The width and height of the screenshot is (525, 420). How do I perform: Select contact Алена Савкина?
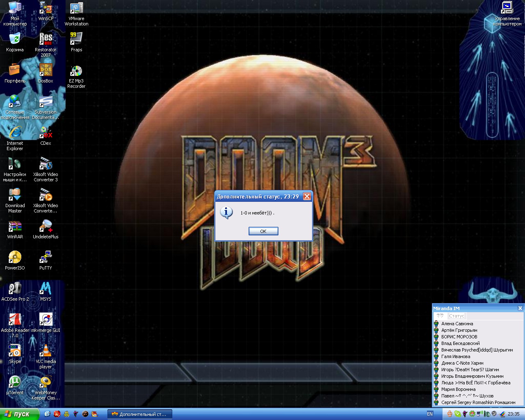pos(457,324)
